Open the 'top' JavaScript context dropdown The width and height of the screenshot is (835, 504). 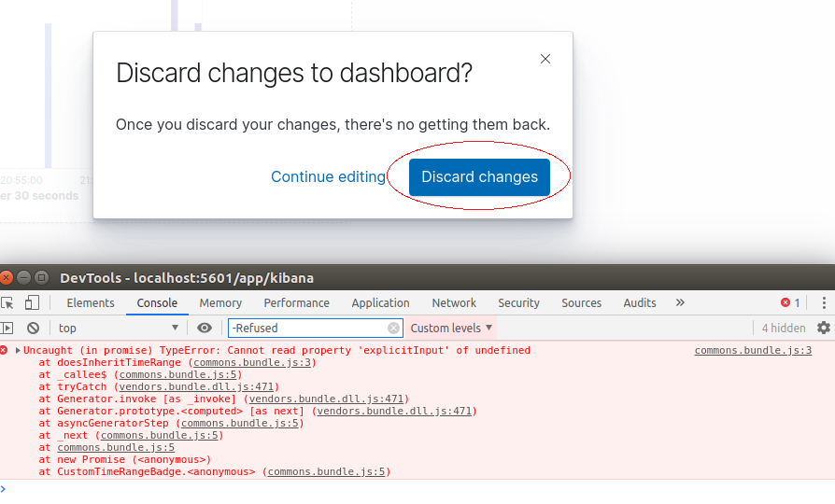pyautogui.click(x=119, y=328)
